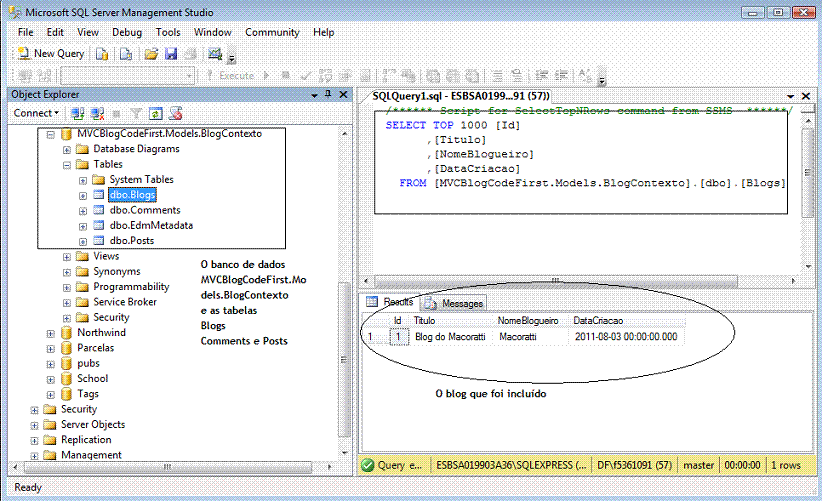Select the dbo.Blogs table
Image resolution: width=822 pixels, height=501 pixels.
133,195
